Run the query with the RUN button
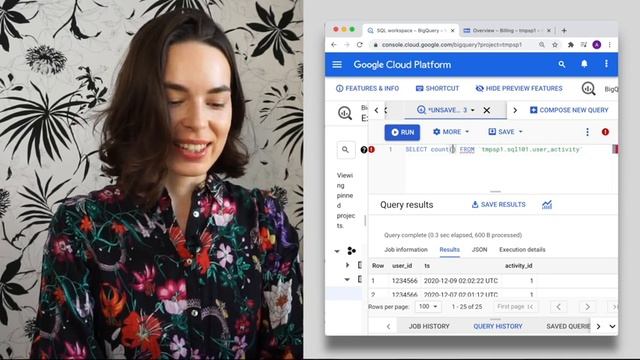 pyautogui.click(x=402, y=132)
